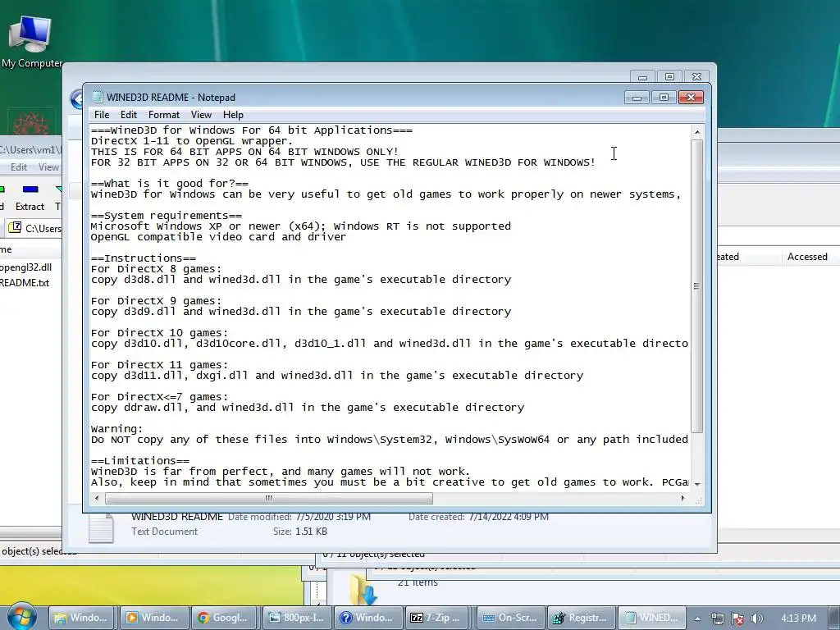Open the Format menu in Notepad

click(164, 115)
